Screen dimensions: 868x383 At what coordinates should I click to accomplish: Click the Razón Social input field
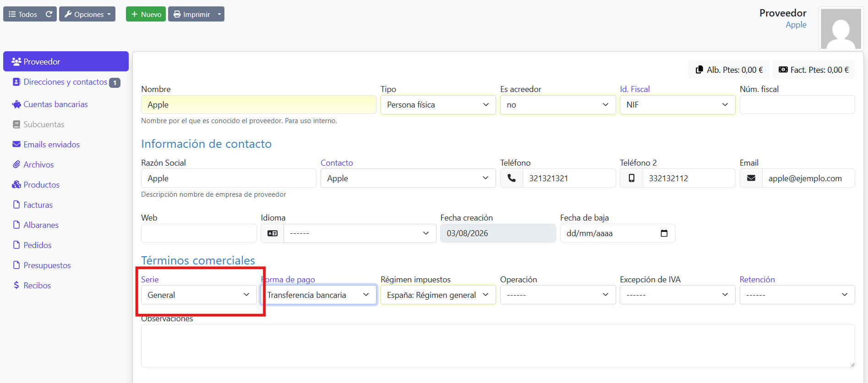tap(229, 178)
